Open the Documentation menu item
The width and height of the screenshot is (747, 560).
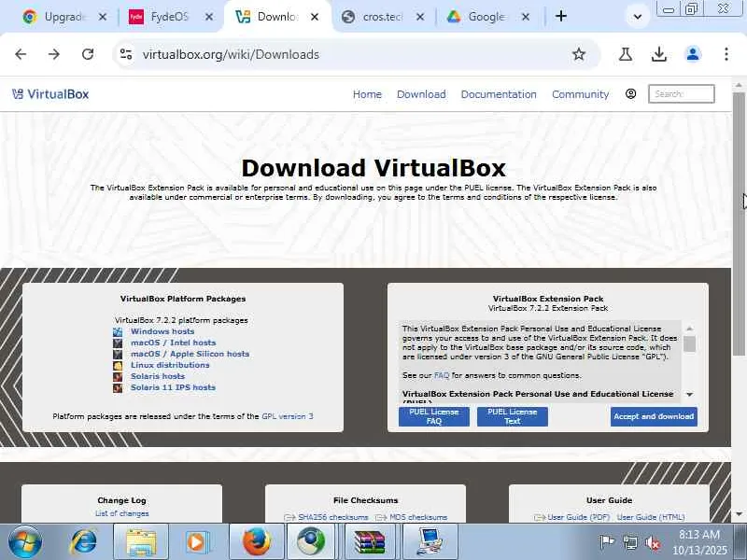pyautogui.click(x=499, y=94)
